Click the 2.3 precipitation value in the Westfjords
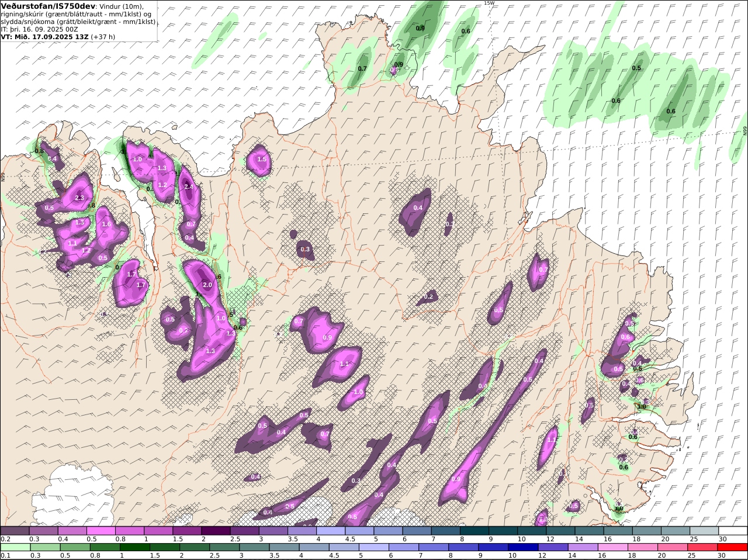The width and height of the screenshot is (748, 560). (79, 198)
